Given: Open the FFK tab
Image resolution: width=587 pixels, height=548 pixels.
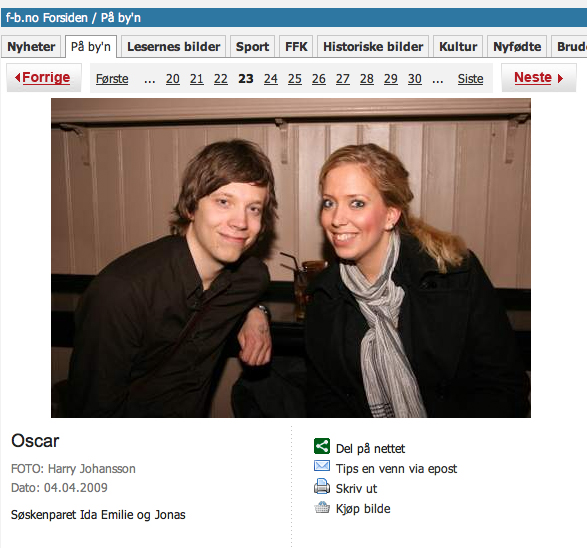Looking at the screenshot, I should (x=296, y=47).
